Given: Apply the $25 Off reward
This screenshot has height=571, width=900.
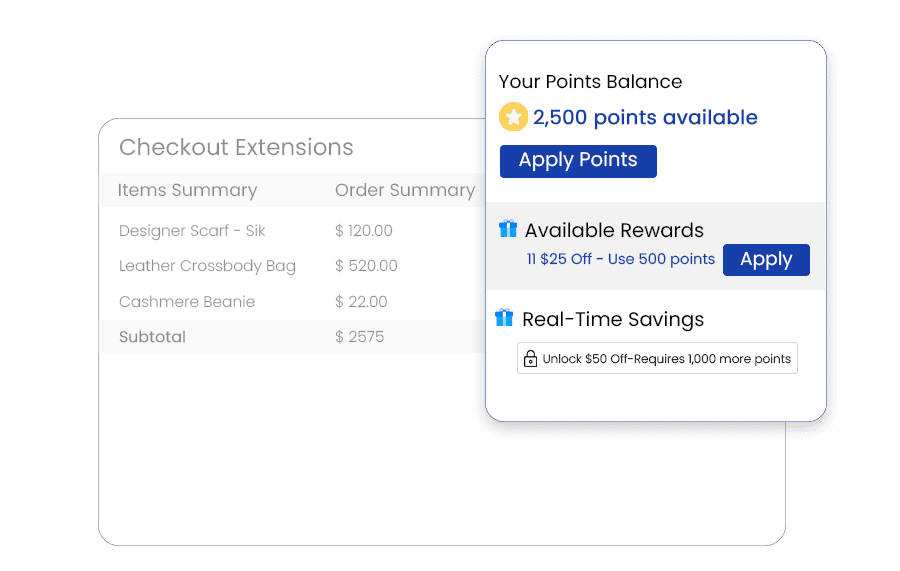Looking at the screenshot, I should 766,260.
